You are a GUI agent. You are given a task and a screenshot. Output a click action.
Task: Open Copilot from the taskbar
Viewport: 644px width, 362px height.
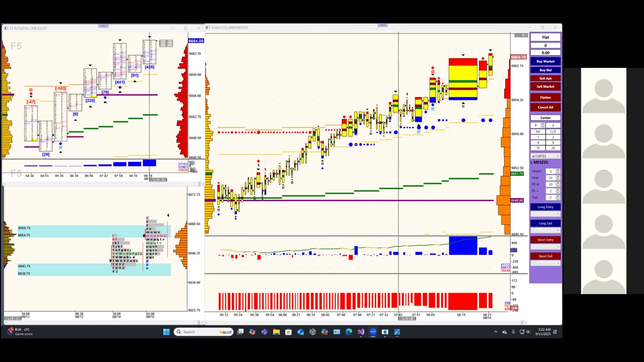[x=252, y=332]
